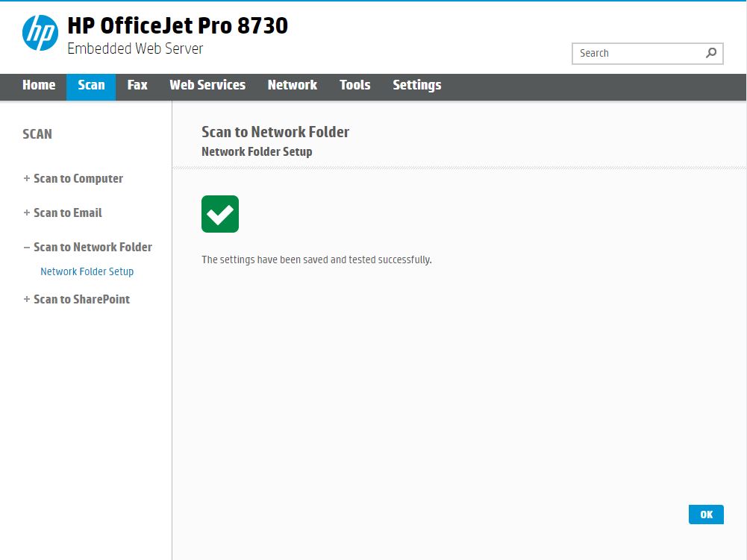
Task: Click the search magnifier icon
Action: coord(711,53)
